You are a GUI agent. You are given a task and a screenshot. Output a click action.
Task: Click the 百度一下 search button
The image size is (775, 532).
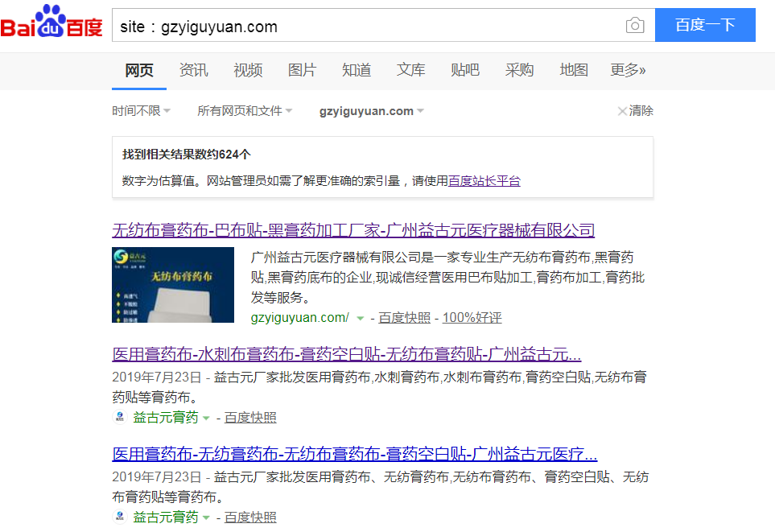(705, 25)
